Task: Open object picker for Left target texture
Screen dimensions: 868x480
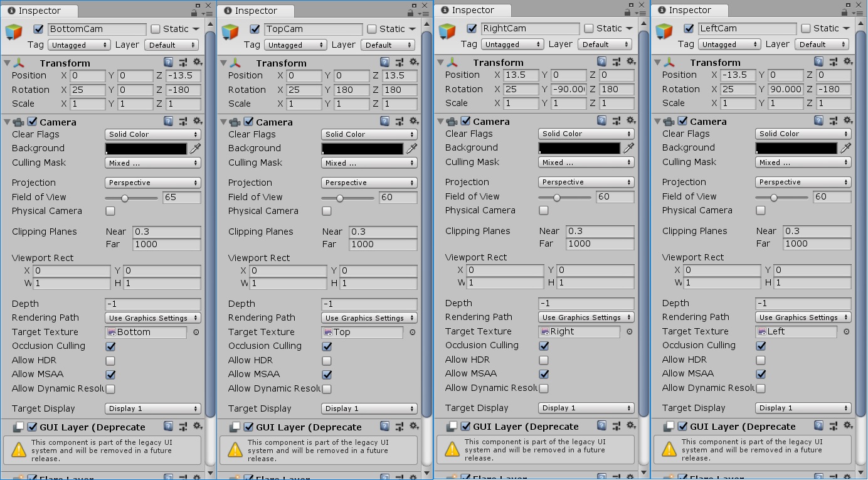Action: pos(846,332)
